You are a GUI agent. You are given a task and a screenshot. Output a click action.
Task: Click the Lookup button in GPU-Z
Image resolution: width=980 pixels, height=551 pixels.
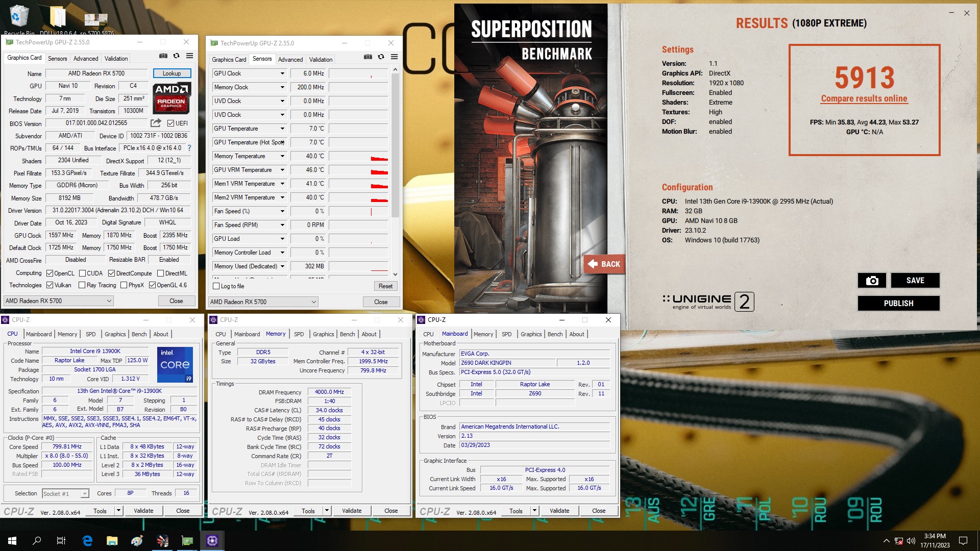pos(172,73)
